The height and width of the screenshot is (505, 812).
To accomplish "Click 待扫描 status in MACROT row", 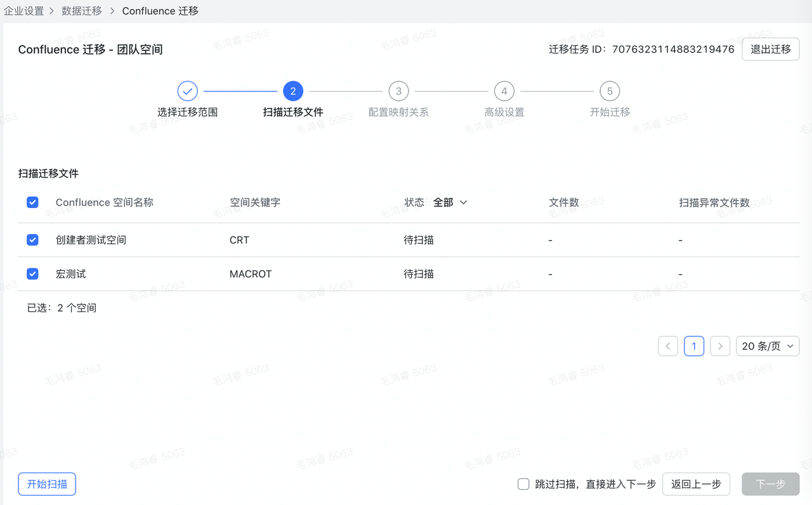I will 419,274.
